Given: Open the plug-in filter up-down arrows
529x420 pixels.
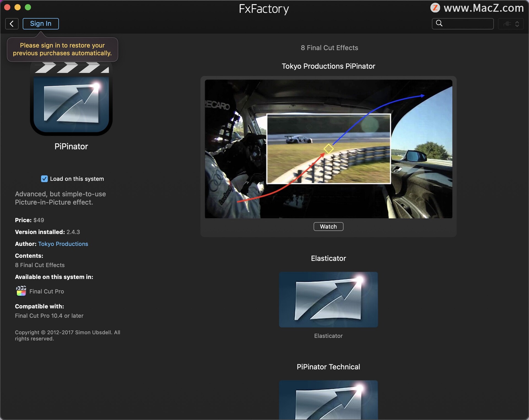Looking at the screenshot, I should (x=517, y=24).
